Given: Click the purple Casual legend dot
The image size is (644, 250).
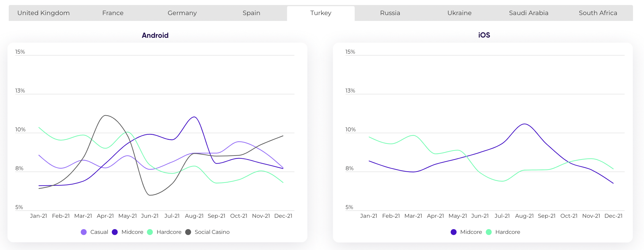Looking at the screenshot, I should [84, 232].
